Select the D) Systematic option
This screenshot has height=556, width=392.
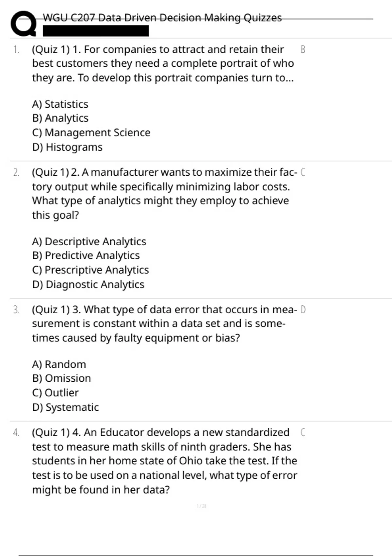65,408
